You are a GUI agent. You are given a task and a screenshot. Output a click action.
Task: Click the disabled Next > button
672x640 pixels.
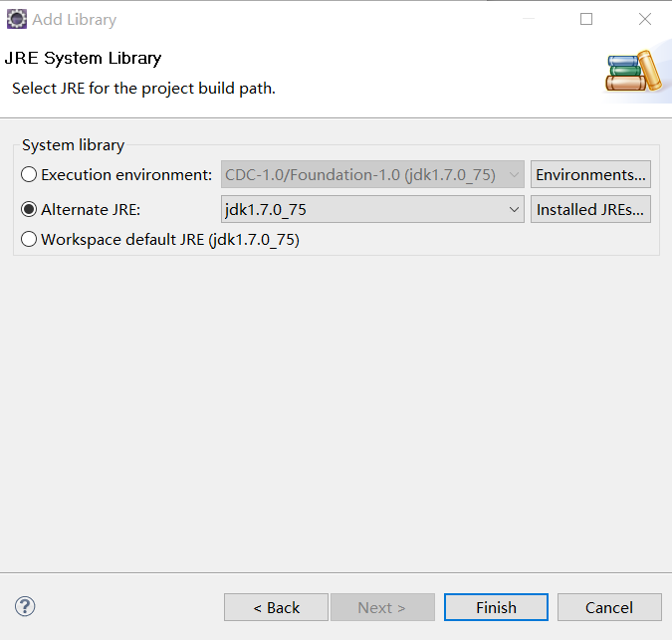[382, 607]
